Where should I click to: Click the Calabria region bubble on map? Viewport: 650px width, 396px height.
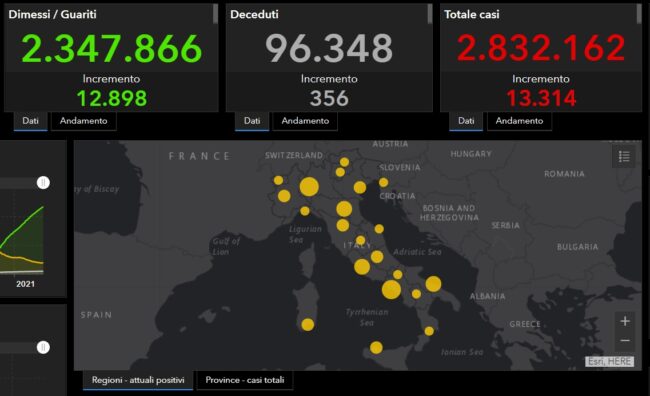[429, 331]
